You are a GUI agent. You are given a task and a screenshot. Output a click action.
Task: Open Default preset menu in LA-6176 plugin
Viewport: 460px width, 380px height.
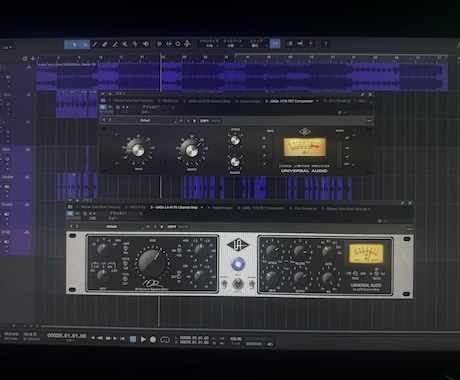(x=112, y=227)
